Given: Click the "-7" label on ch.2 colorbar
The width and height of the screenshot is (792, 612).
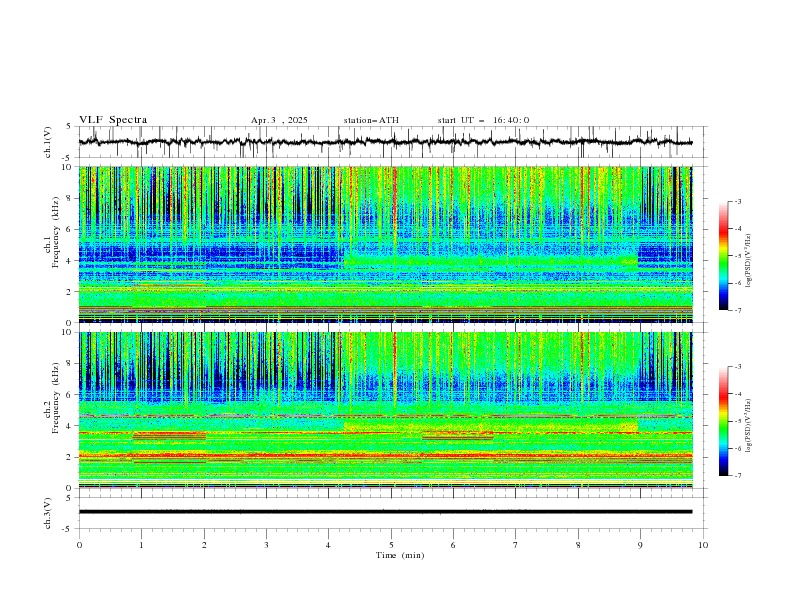Looking at the screenshot, I should click(738, 475).
